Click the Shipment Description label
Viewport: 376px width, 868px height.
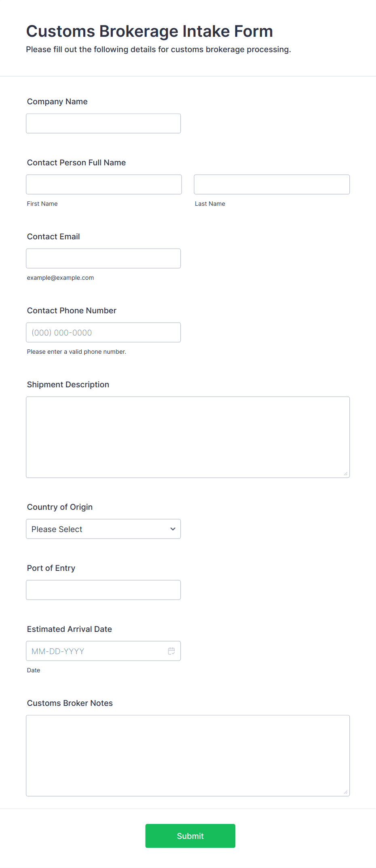pyautogui.click(x=68, y=384)
